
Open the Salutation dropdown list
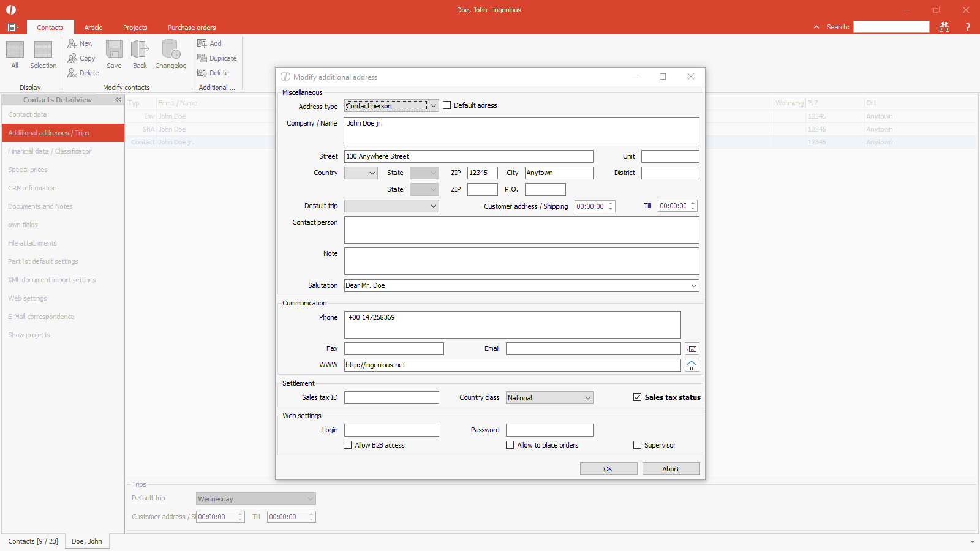click(693, 286)
